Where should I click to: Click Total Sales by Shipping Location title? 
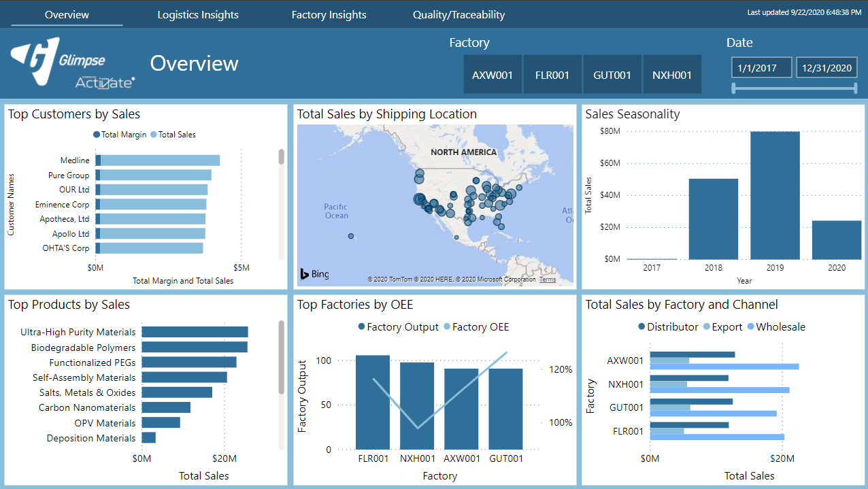click(387, 114)
